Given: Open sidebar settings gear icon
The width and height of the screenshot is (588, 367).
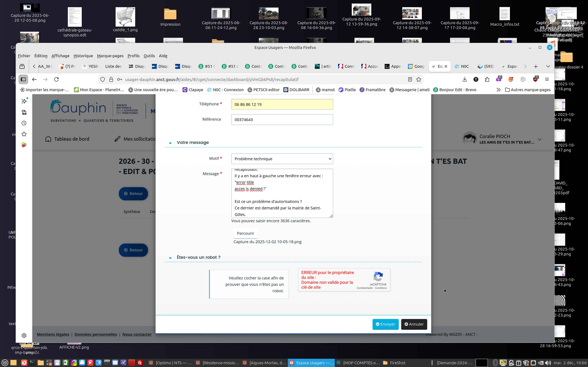Looking at the screenshot, I should [24, 335].
